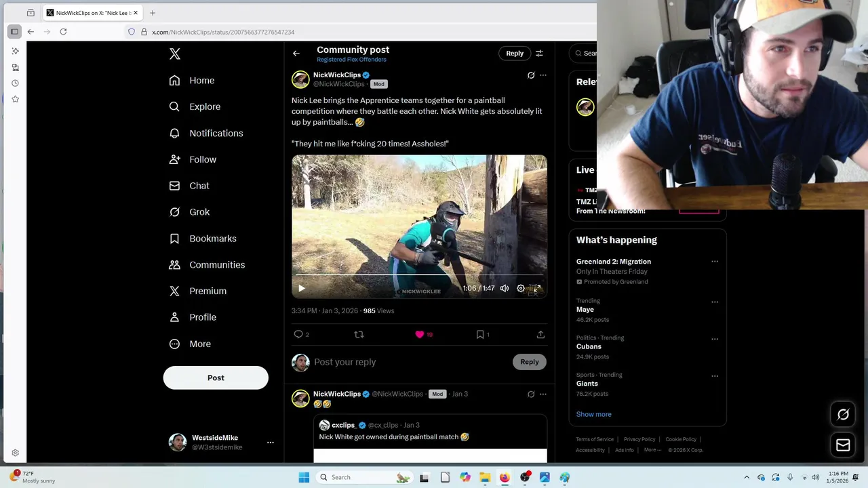The width and height of the screenshot is (868, 488).
Task: Open a new browser tab
Action: pyautogui.click(x=153, y=13)
